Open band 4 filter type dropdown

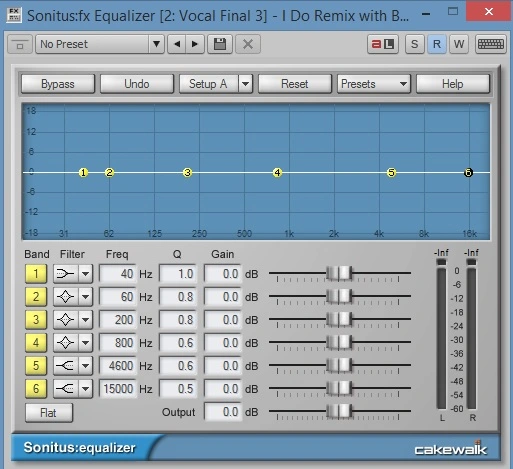point(86,343)
